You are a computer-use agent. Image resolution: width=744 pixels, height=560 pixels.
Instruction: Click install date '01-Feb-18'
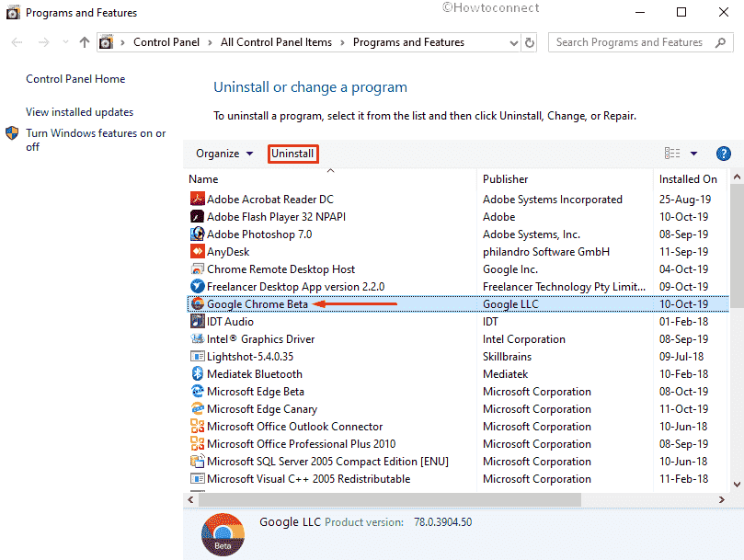click(683, 321)
